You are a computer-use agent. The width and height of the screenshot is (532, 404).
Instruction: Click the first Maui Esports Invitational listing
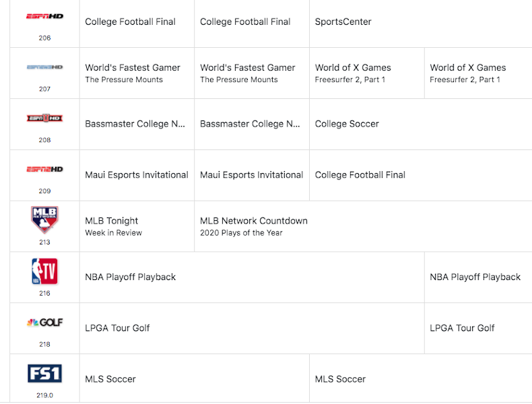[x=137, y=175]
